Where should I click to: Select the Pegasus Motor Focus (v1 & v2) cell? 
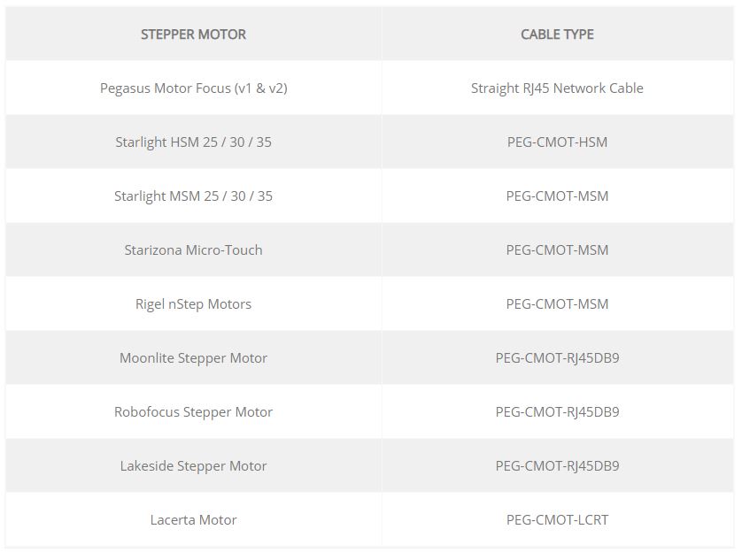[x=194, y=88]
